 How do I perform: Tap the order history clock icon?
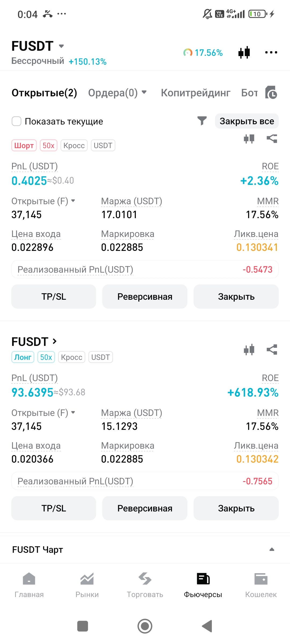(x=271, y=93)
